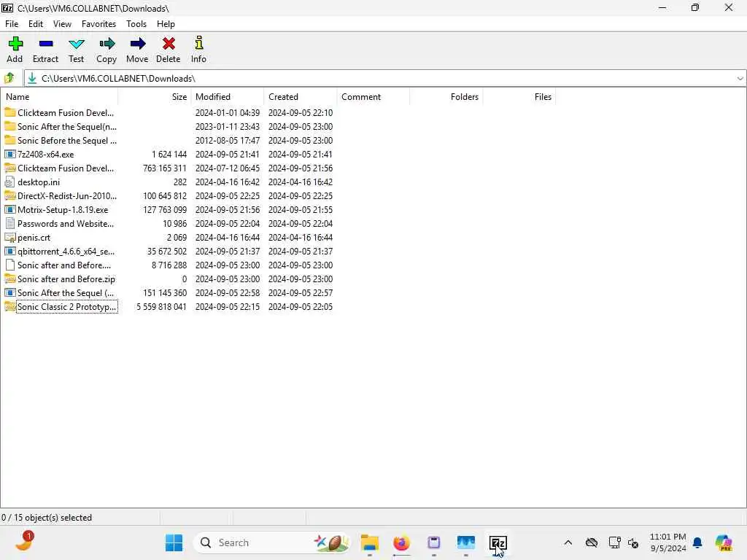Click the Files column header
This screenshot has height=560, width=747.
coord(519,97)
